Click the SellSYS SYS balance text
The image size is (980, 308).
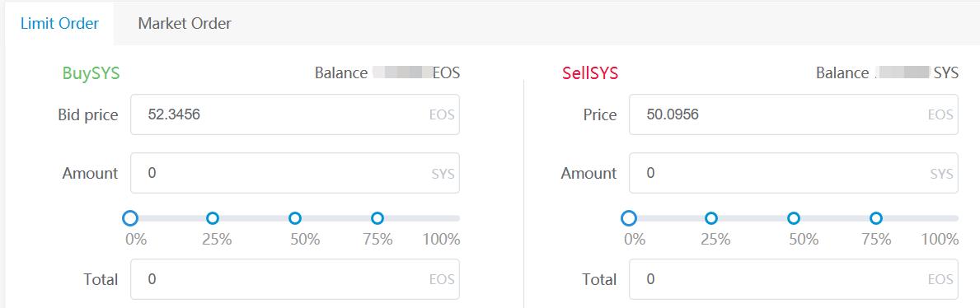click(x=887, y=73)
